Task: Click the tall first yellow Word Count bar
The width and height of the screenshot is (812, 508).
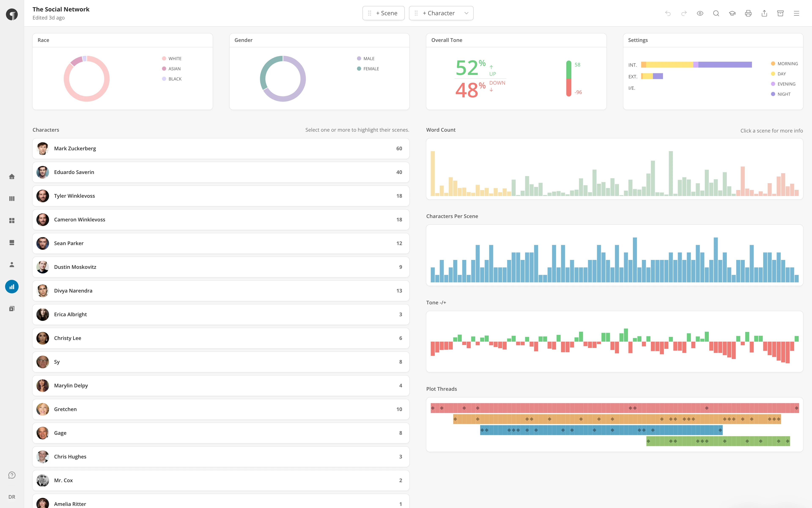Action: pos(433,173)
